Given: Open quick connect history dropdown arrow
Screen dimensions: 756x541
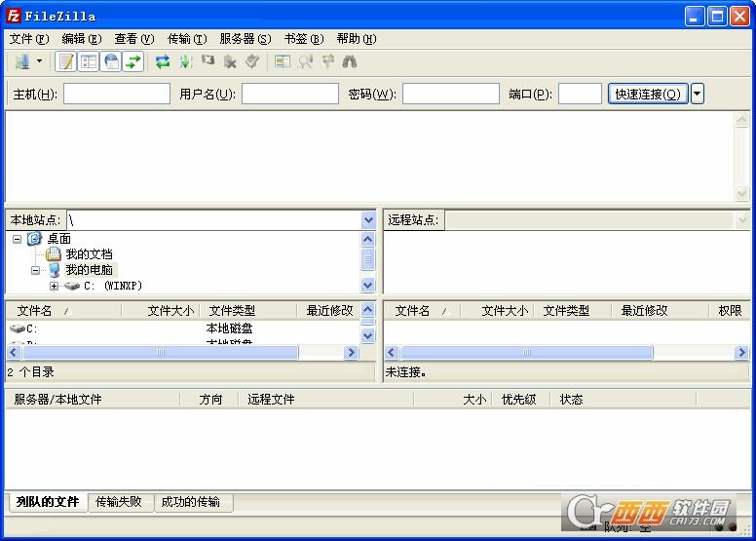Looking at the screenshot, I should [698, 94].
